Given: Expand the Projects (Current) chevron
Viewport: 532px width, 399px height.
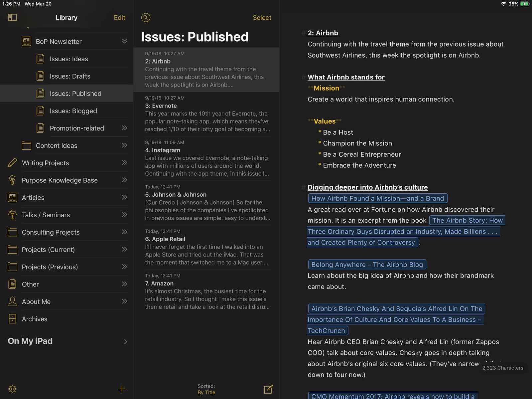Looking at the screenshot, I should point(125,249).
